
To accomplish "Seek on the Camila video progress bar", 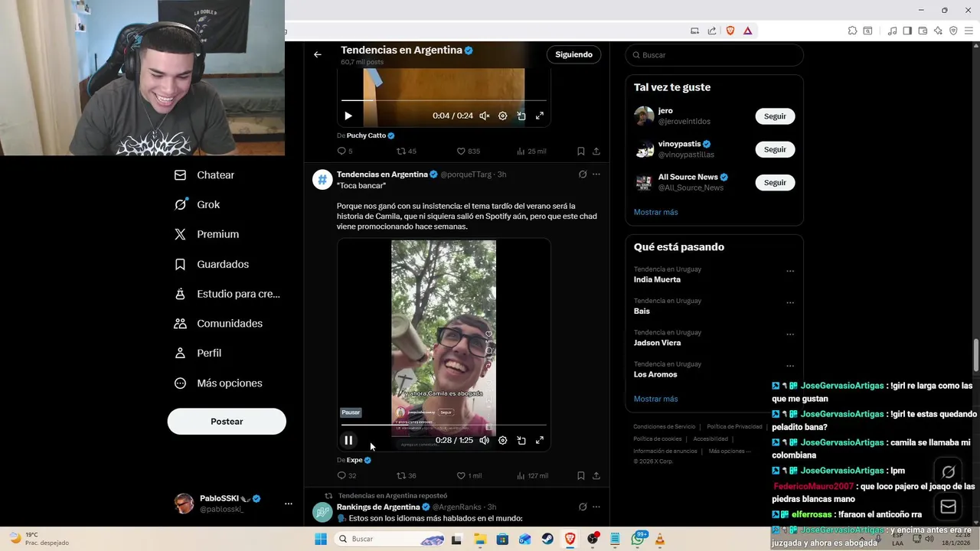I will point(444,425).
